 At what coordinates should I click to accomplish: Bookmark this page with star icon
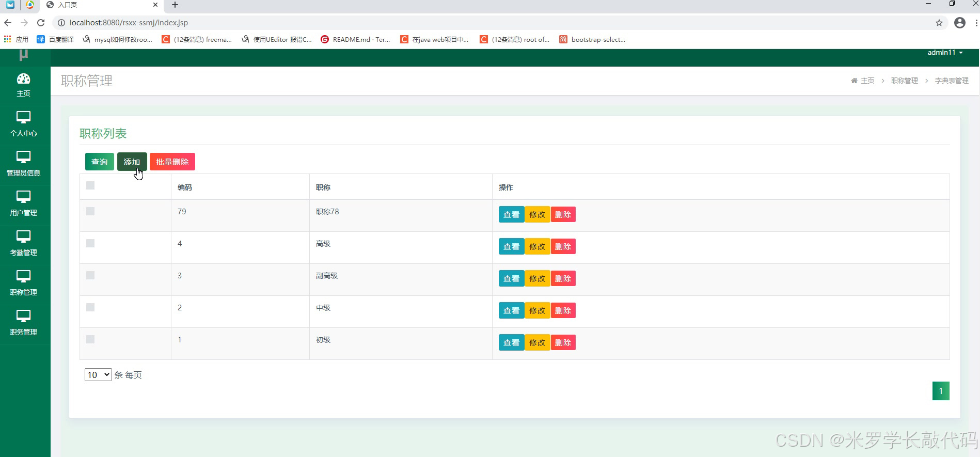coord(939,23)
